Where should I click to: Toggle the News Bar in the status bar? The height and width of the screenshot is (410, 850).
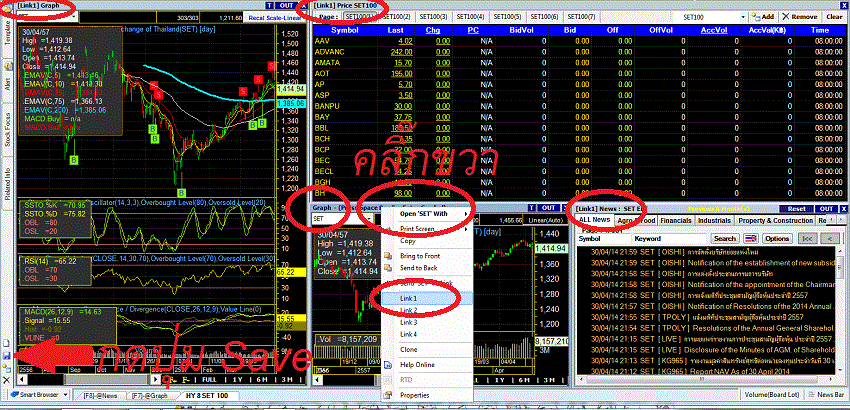point(827,395)
